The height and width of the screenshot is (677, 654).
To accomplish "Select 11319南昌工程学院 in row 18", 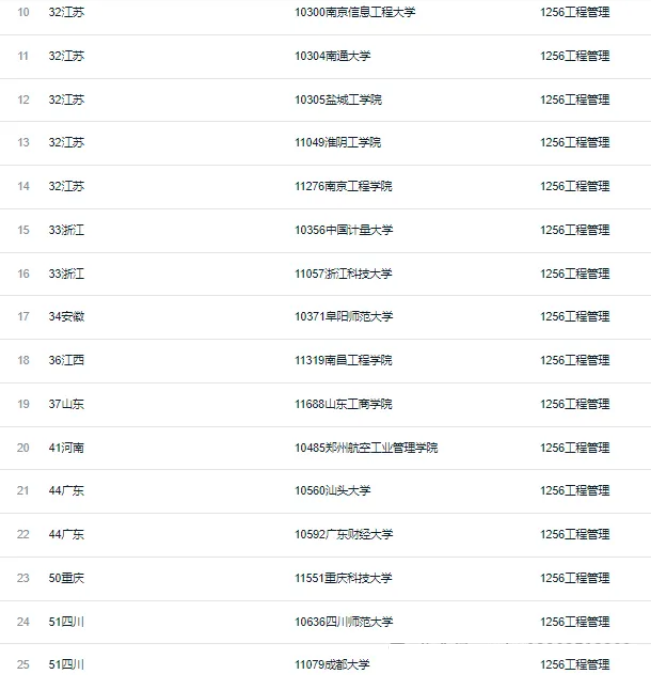I will (x=343, y=360).
